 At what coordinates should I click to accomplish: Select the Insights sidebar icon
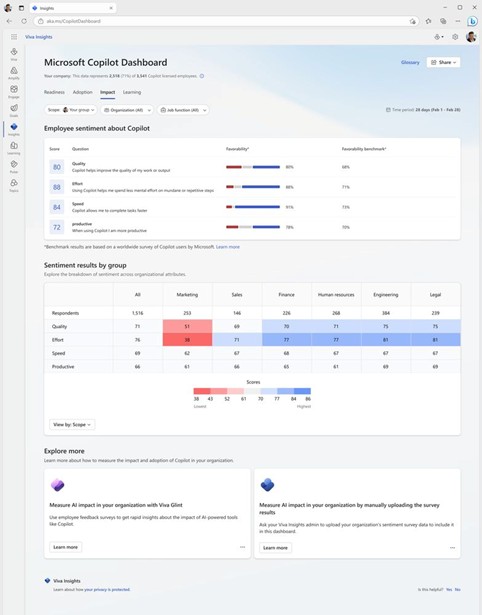point(14,127)
